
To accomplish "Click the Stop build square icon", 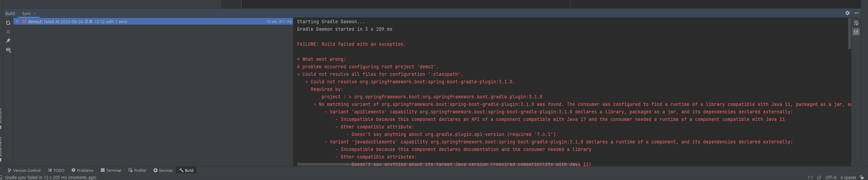I will 8,32.
